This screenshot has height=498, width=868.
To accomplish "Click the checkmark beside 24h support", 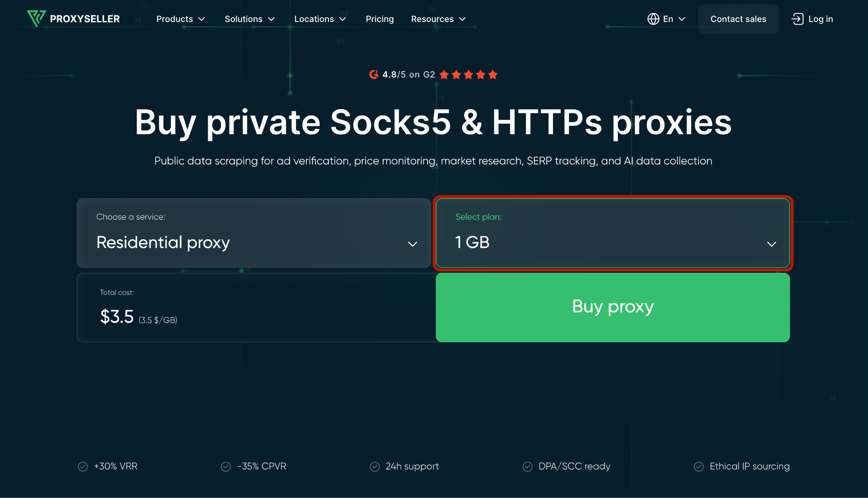I will (x=375, y=467).
